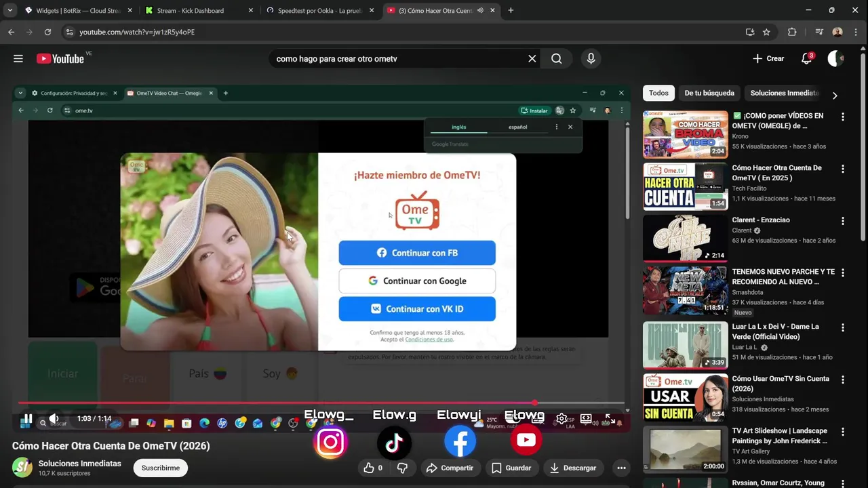
Task: Close the Widgets BotRix tab
Action: point(130,11)
